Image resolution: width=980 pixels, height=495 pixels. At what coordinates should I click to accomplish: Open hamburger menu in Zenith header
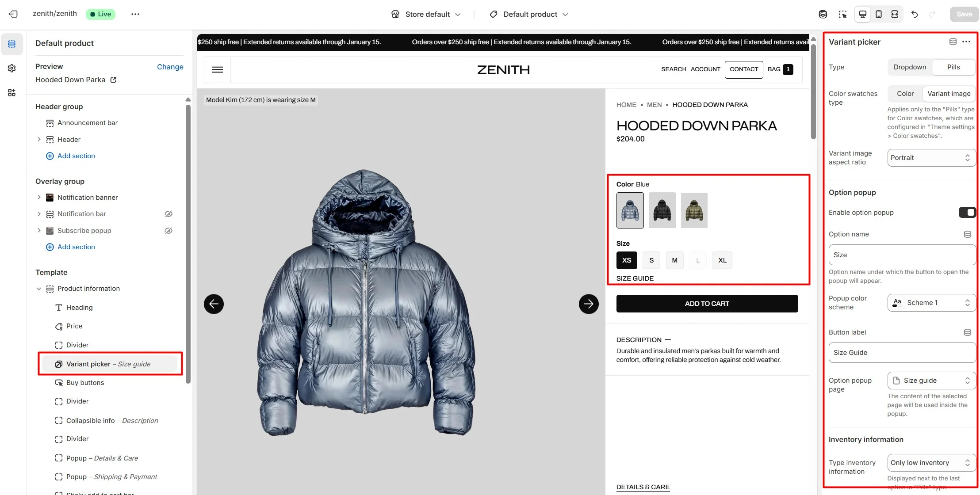pos(217,69)
